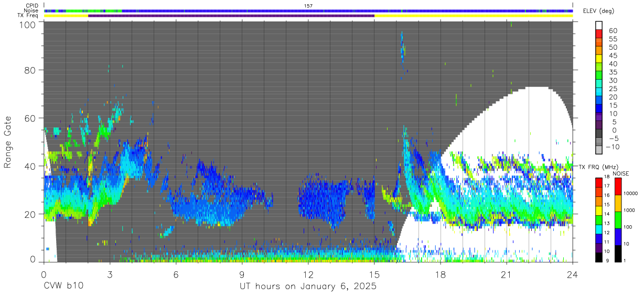Click the green segment of the NOISE colorbar
644x297 pixels.
click(x=618, y=219)
